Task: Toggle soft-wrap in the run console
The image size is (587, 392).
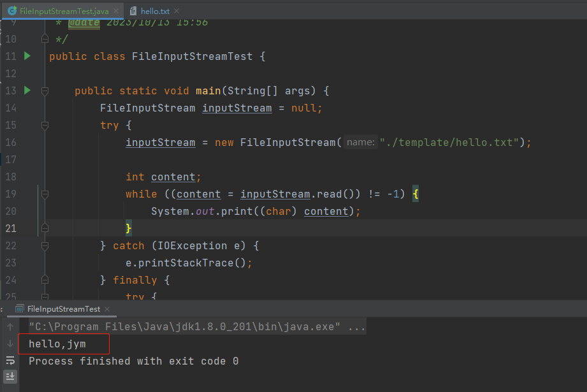Action: [x=10, y=361]
